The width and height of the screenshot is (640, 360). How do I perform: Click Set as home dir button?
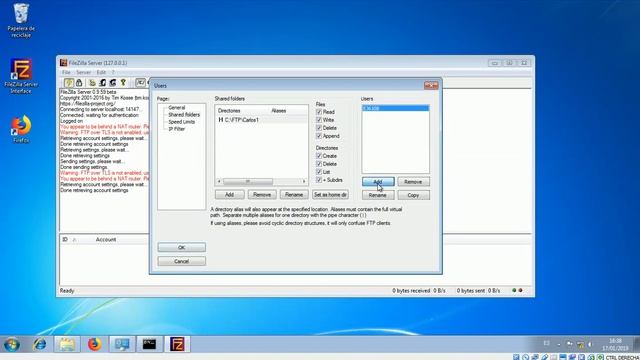(x=330, y=195)
